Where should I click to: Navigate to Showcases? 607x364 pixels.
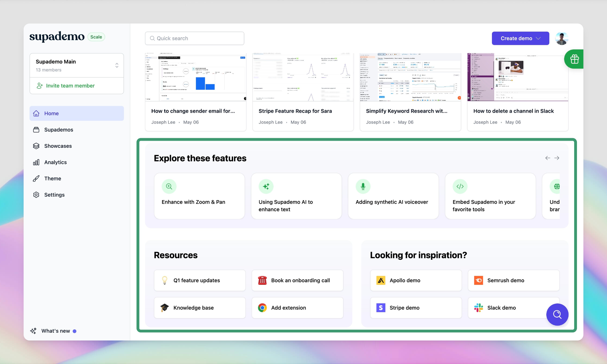click(76, 146)
